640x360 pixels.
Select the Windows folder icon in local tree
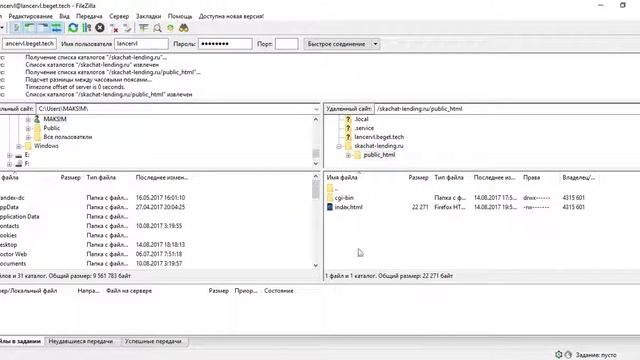(x=28, y=146)
